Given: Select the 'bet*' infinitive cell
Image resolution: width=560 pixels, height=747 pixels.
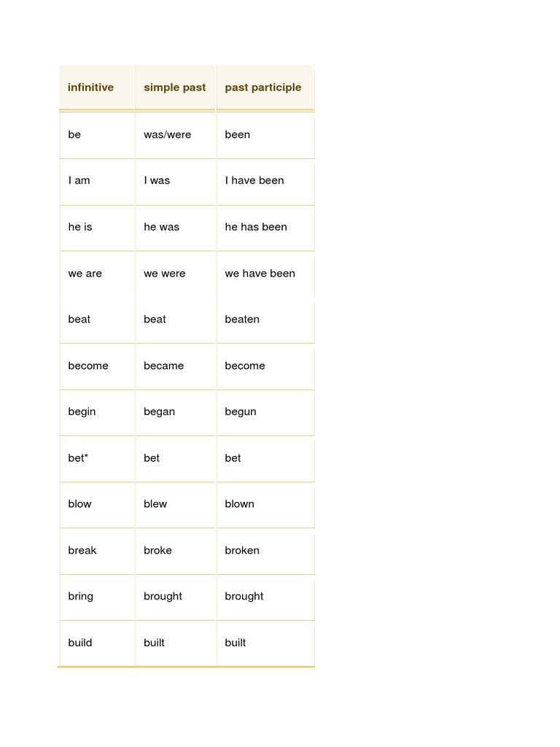Looking at the screenshot, I should 78,458.
